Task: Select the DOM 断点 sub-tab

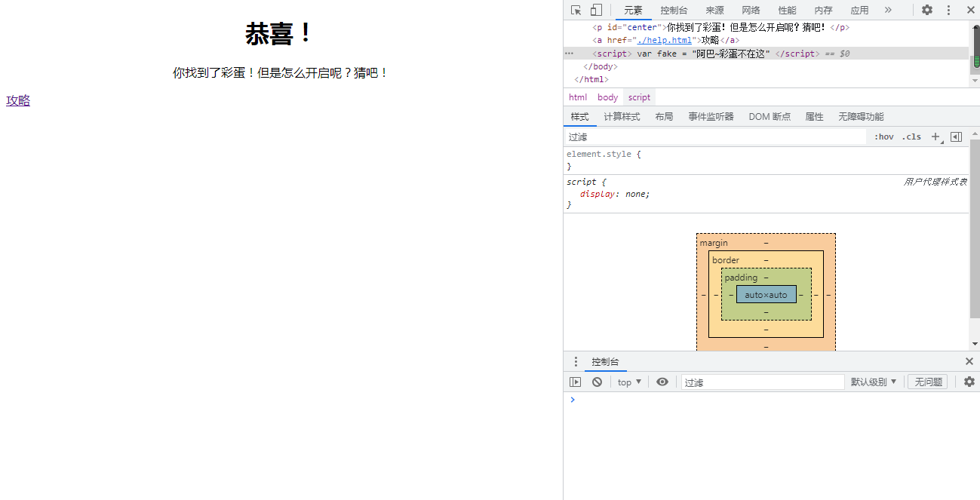Action: [770, 117]
